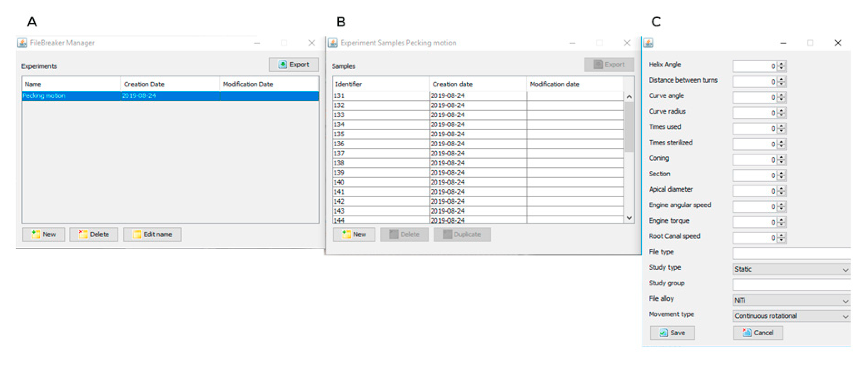Click FileBreaker Manager window title icon
This screenshot has height=367, width=868.
pos(22,43)
